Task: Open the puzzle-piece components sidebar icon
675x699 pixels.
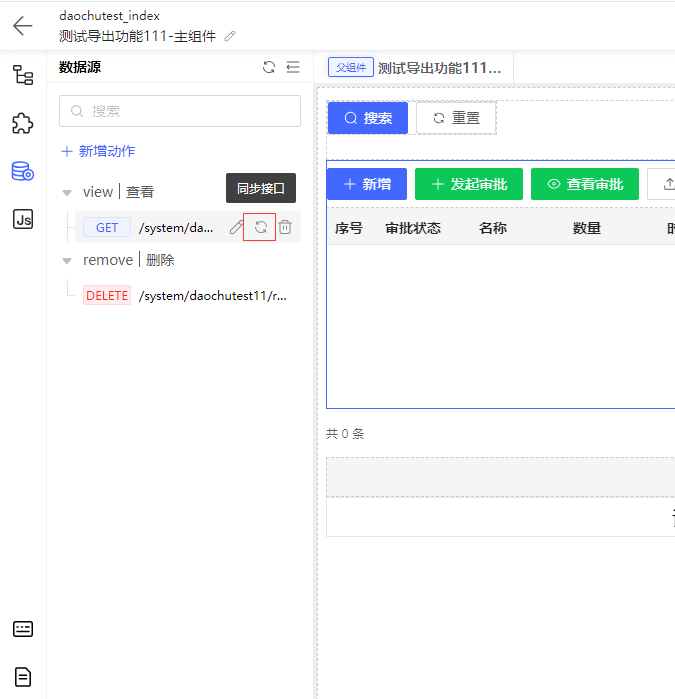Action: (23, 123)
